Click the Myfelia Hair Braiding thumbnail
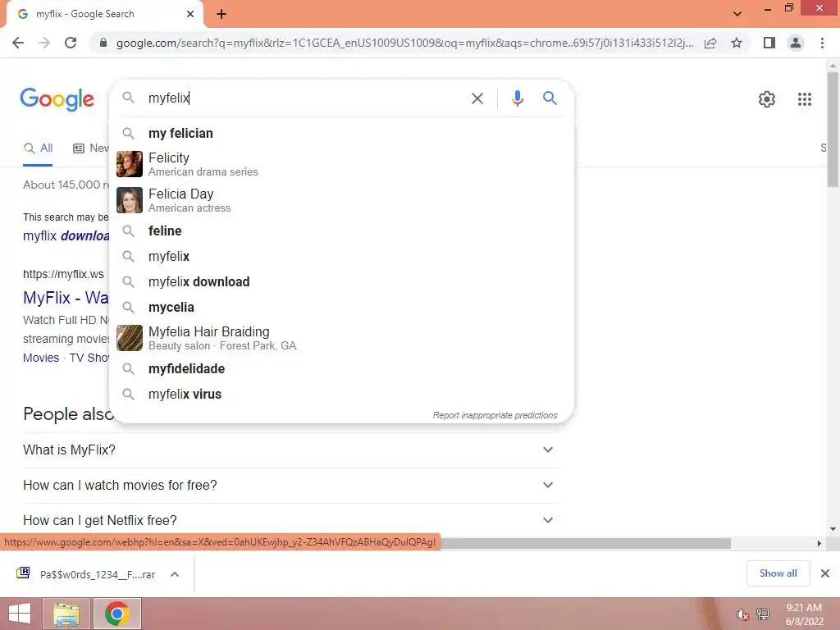This screenshot has width=840, height=630. [x=130, y=338]
